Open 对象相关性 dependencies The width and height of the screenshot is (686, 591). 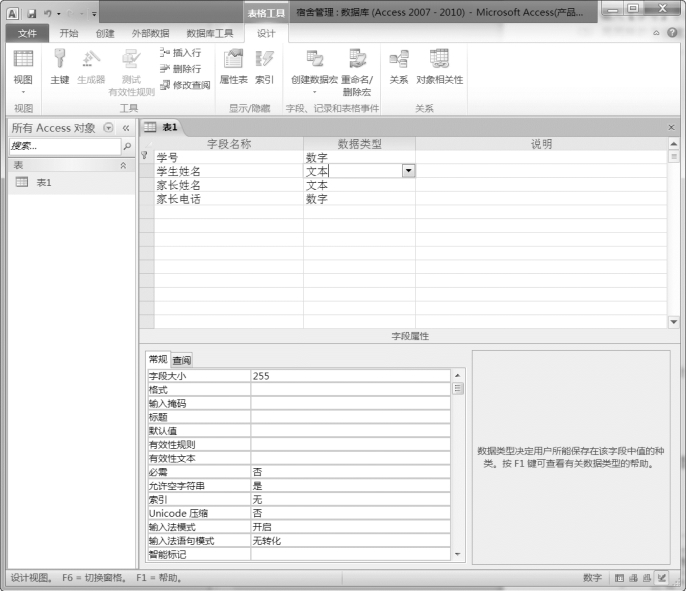click(x=439, y=66)
